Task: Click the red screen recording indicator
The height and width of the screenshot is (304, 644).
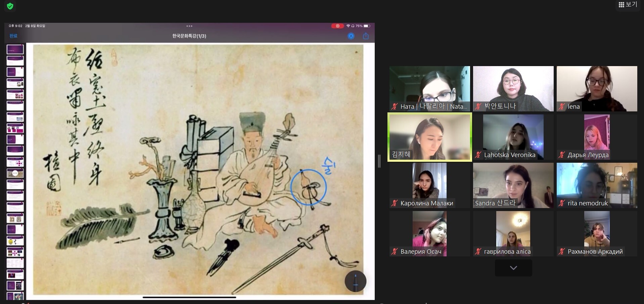Action: point(337,26)
